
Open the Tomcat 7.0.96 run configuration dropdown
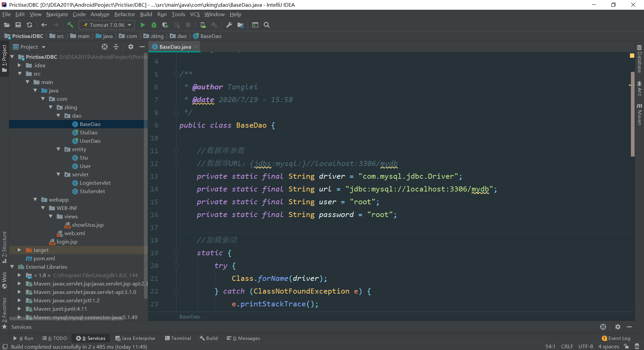pyautogui.click(x=107, y=25)
